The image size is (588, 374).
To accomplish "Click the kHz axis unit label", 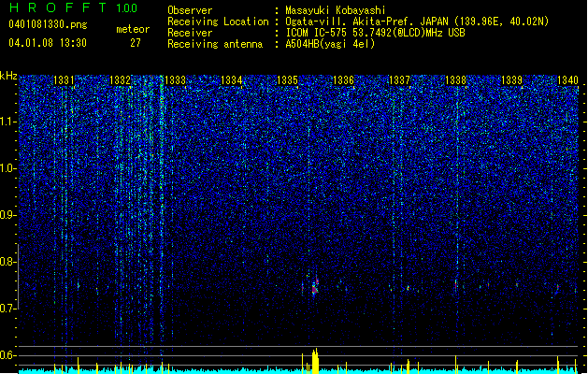I will click(8, 76).
